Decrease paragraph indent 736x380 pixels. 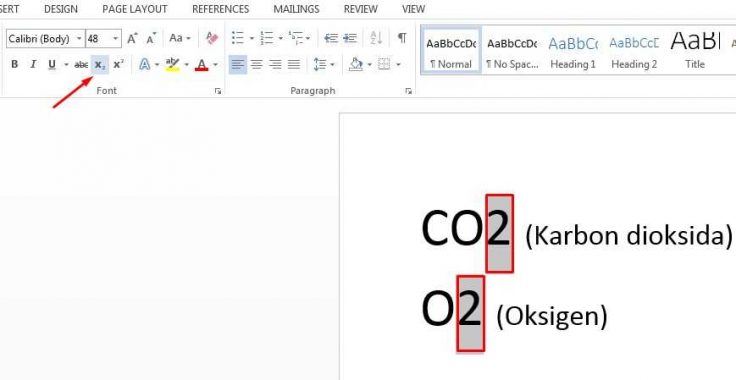coord(331,38)
